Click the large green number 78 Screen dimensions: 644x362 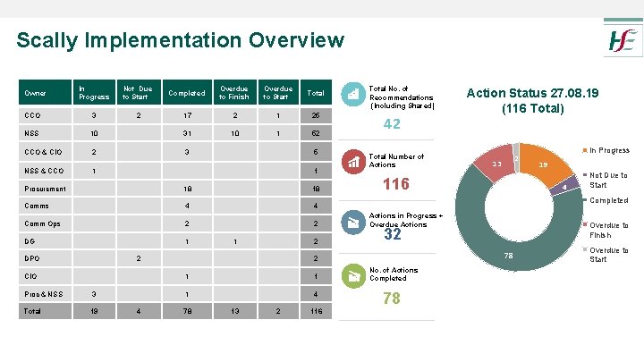pos(392,298)
